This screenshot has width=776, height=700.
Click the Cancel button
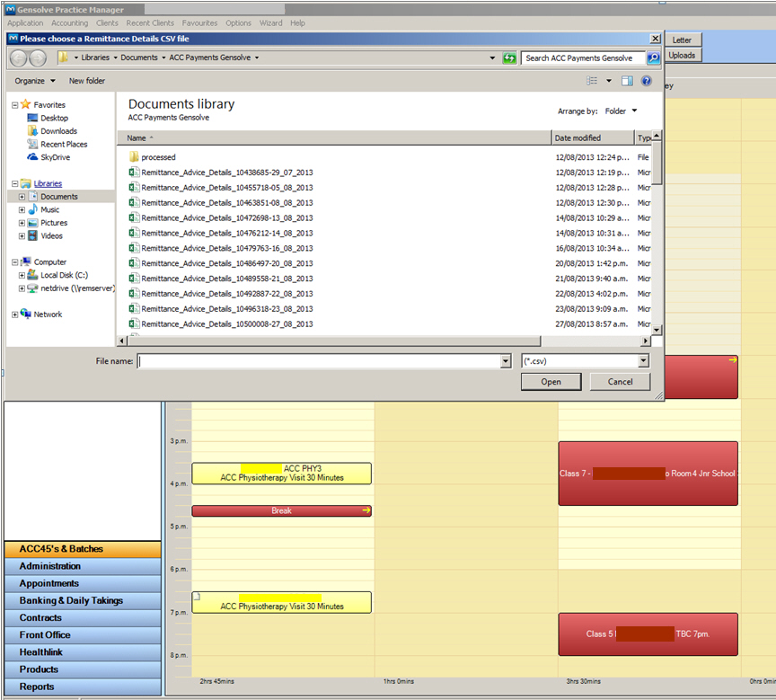point(620,382)
